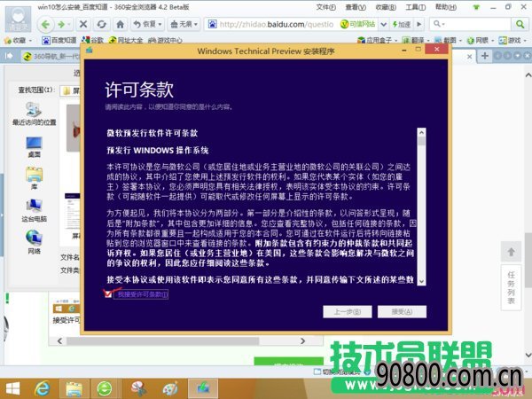Click left arrow of horizontal scrollbar

pos(59,340)
